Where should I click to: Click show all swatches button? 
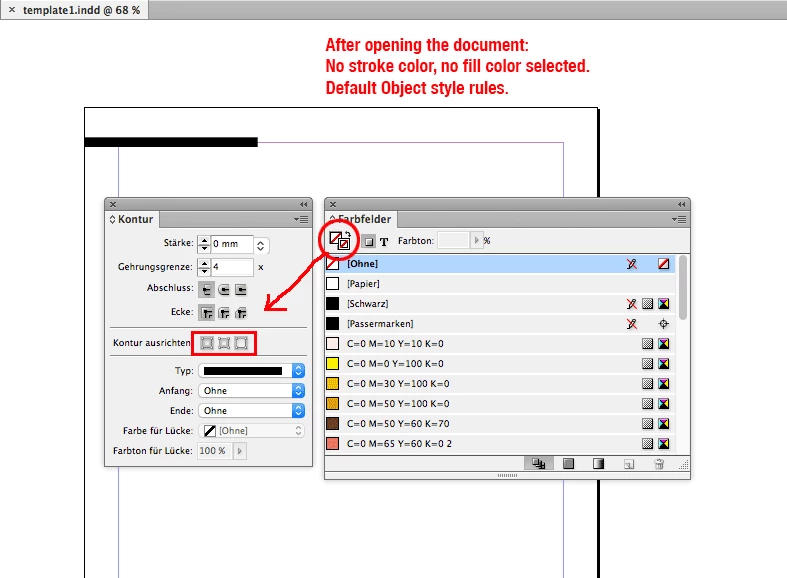click(x=539, y=464)
